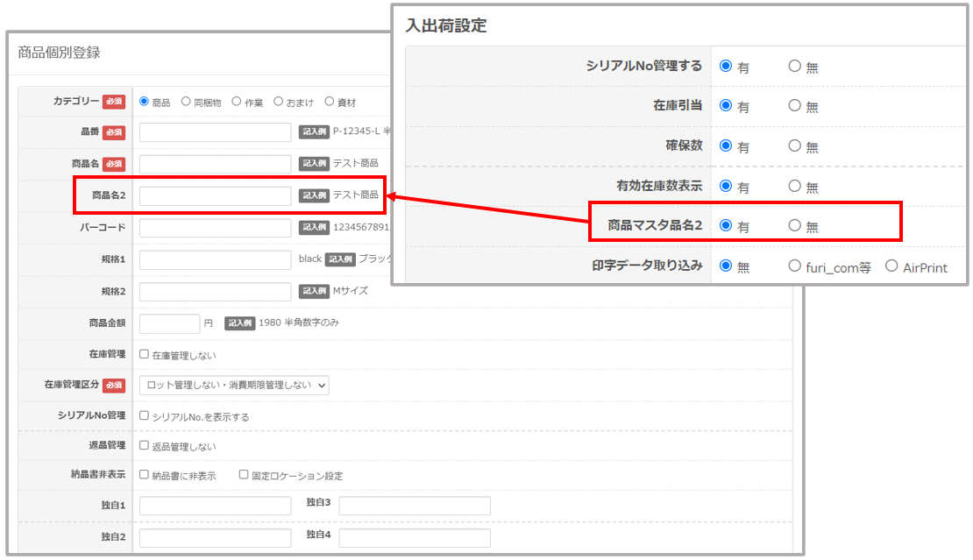The width and height of the screenshot is (973, 560).
Task: Set シリアルNo管理する to 無
Action: [x=794, y=66]
